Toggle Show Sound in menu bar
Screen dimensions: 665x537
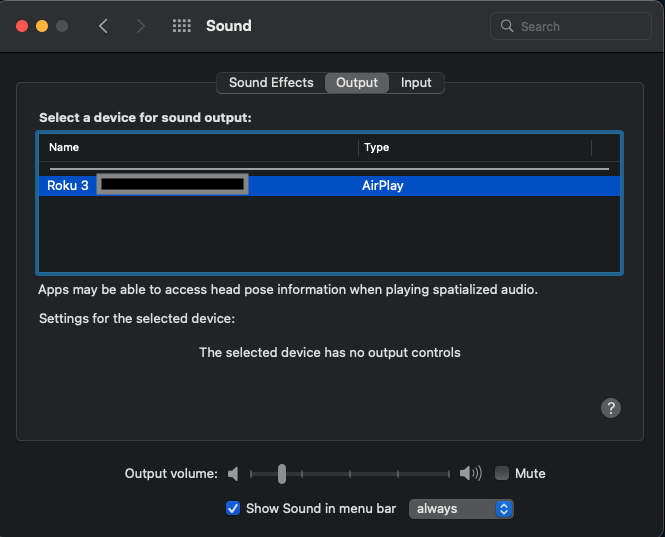(233, 508)
